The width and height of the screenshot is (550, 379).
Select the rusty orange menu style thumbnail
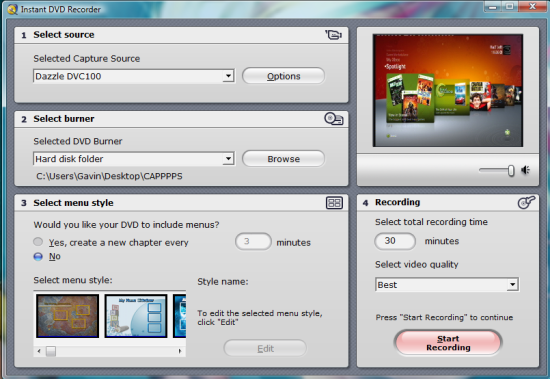pos(67,316)
